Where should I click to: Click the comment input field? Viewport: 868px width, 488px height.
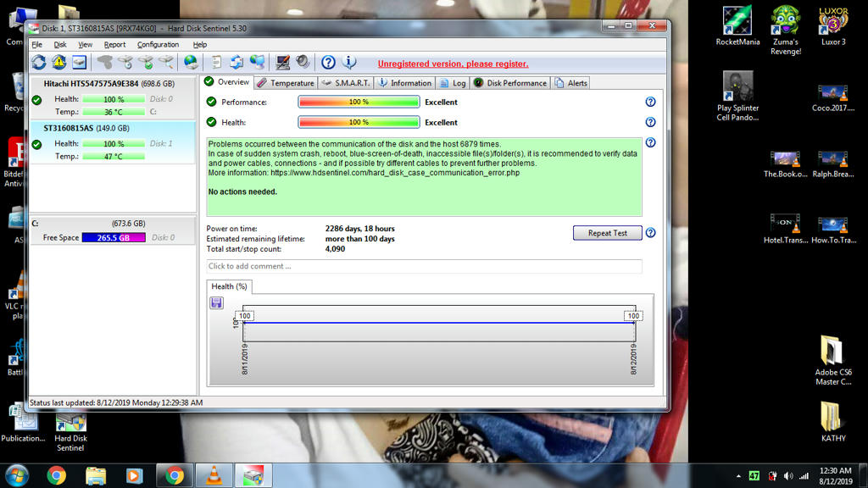point(424,266)
